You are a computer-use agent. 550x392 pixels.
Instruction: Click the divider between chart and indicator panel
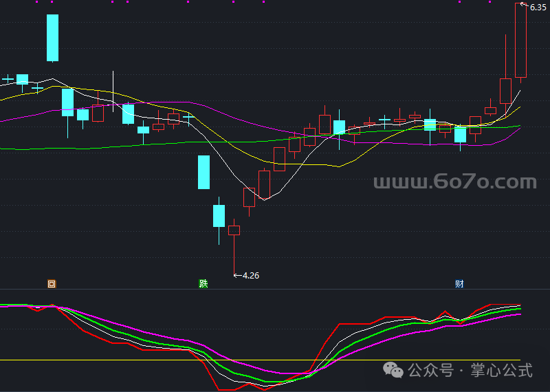tap(275, 289)
